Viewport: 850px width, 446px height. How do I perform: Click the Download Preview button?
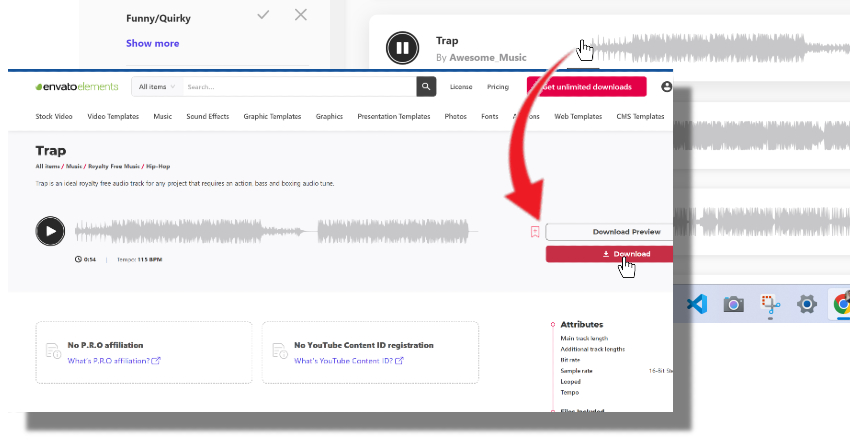point(609,232)
